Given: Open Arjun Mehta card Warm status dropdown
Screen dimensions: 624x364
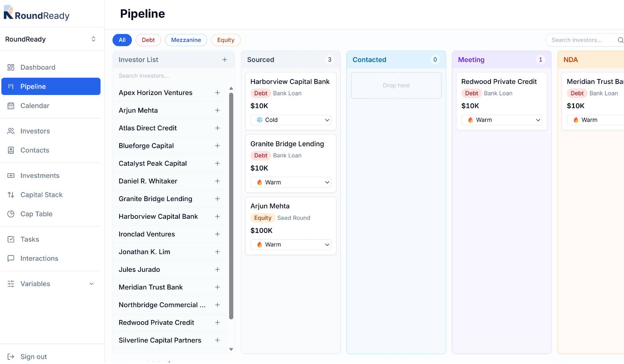Looking at the screenshot, I should tap(291, 245).
